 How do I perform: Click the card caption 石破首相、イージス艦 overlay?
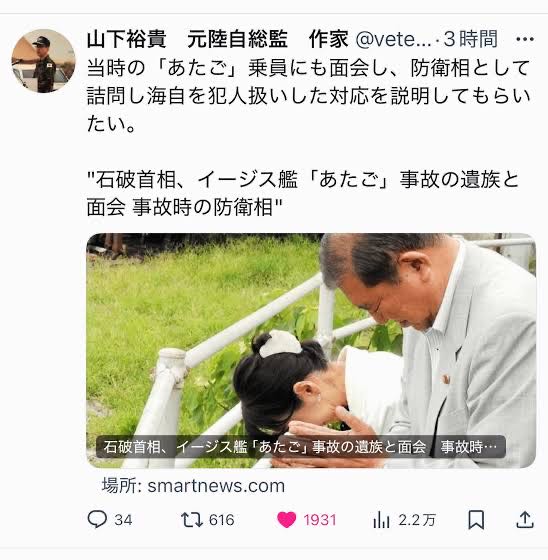[300, 447]
